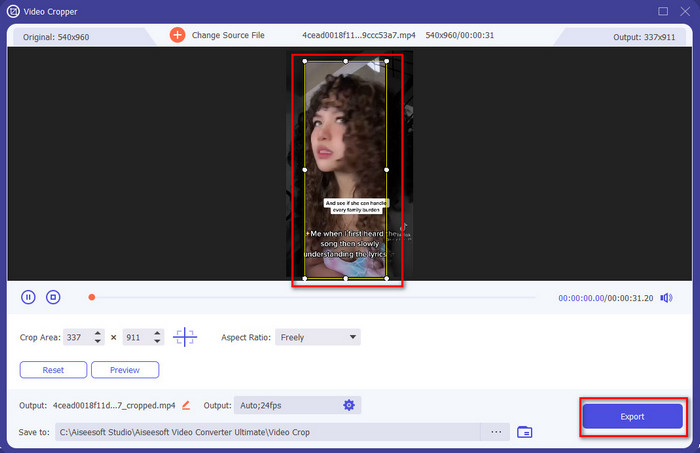Click the plus icon to change source
This screenshot has height=453, width=700.
[177, 35]
